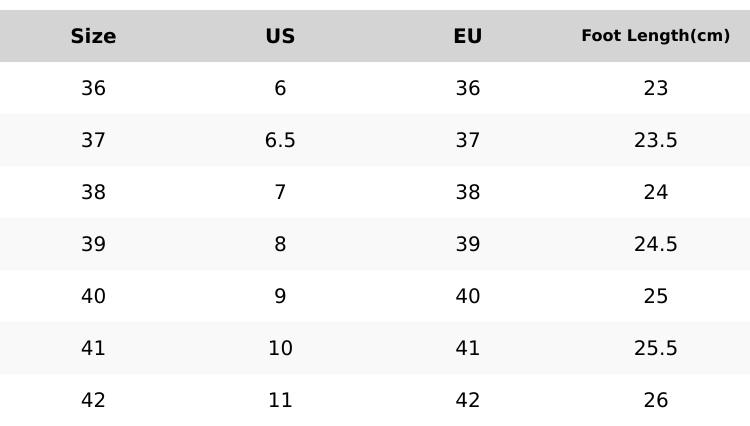Viewport: 750px width, 426px height.
Task: Select the foot length 23 cell
Action: (x=655, y=89)
